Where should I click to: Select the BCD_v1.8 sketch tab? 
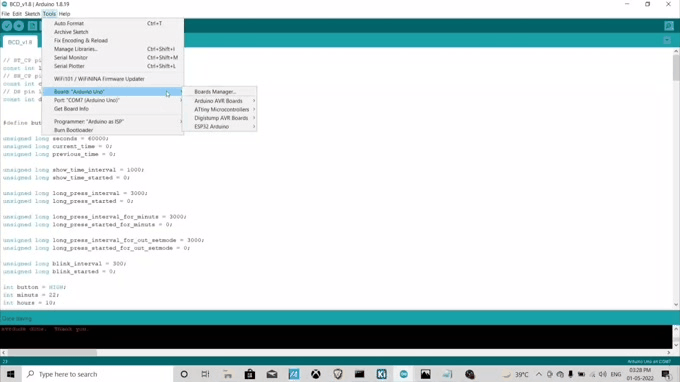tap(20, 42)
